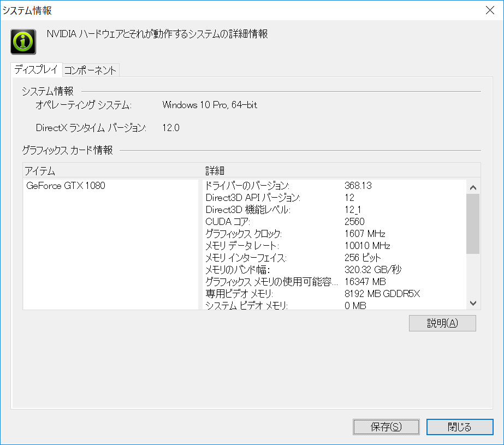Click the CUDA core count 2560
The height and width of the screenshot is (445, 504).
tap(354, 222)
